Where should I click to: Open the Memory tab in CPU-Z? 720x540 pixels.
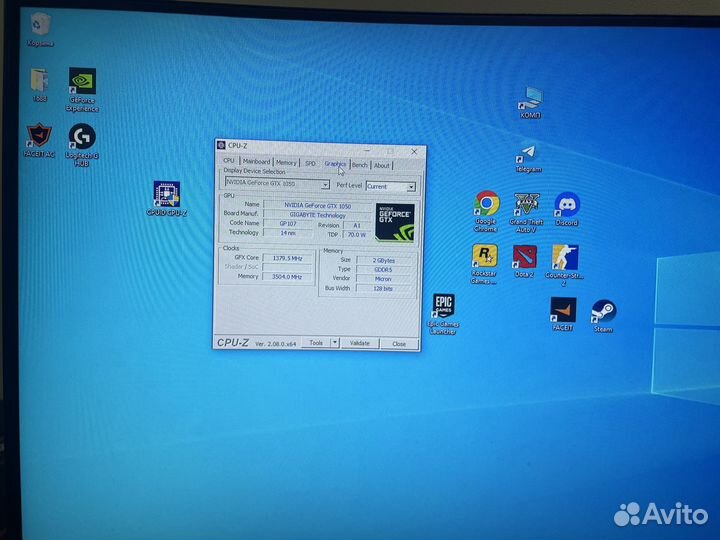[286, 163]
